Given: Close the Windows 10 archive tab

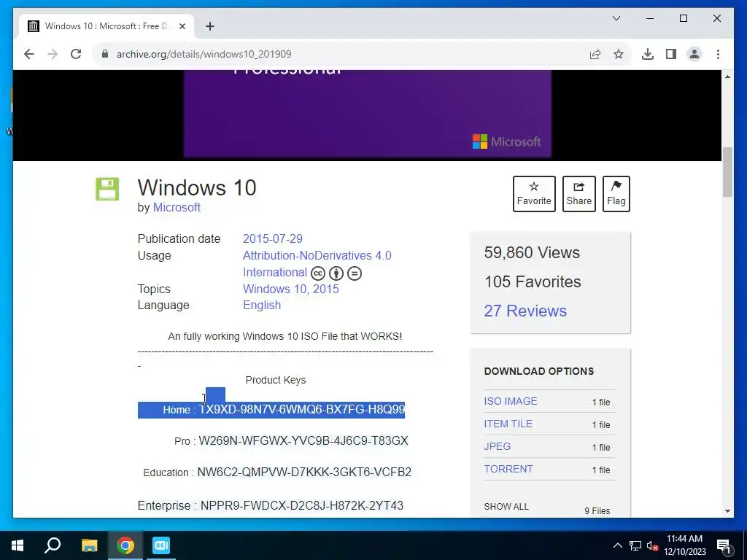Looking at the screenshot, I should 182,26.
